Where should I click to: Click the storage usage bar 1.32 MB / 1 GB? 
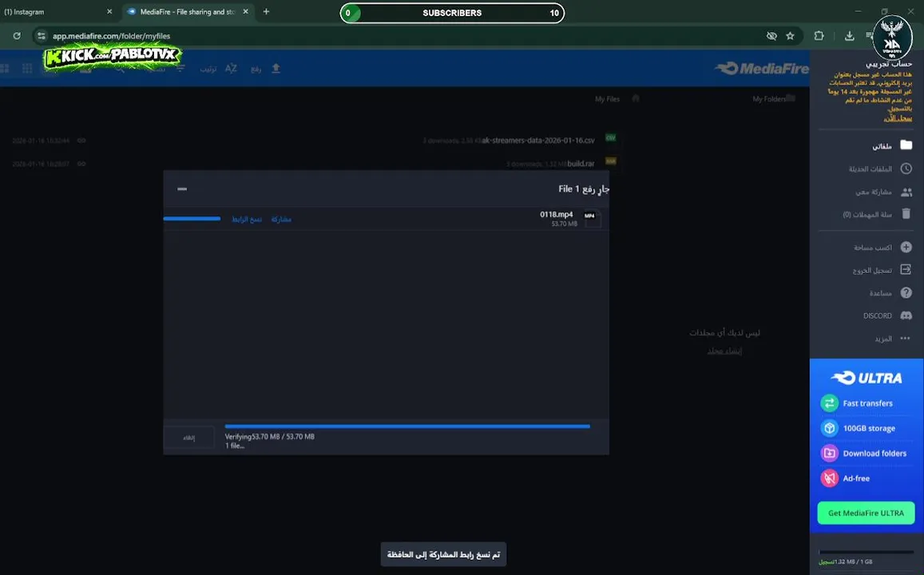coord(866,552)
